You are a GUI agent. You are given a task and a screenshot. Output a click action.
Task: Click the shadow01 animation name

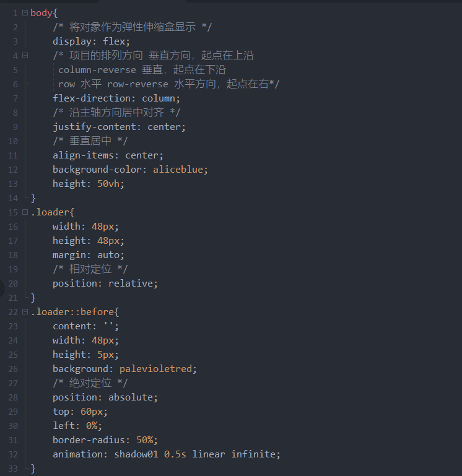point(136,454)
